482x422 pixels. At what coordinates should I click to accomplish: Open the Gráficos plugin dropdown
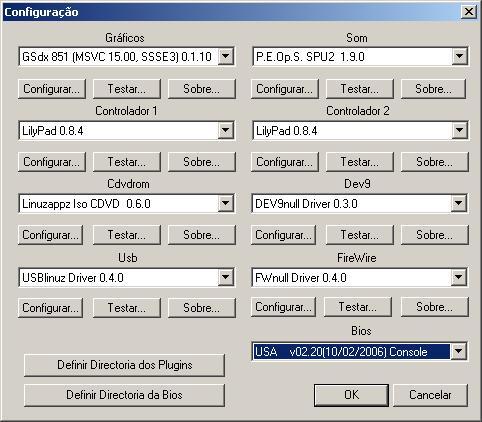(x=226, y=56)
